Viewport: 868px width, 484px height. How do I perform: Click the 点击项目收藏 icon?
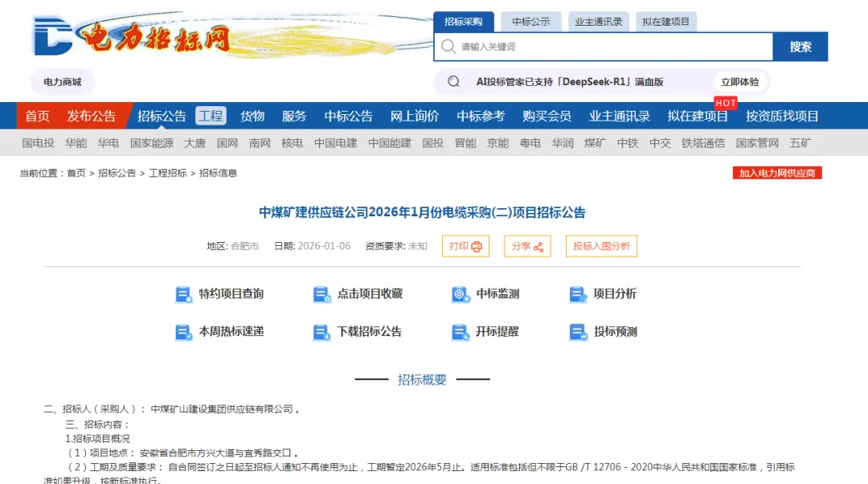pos(321,294)
